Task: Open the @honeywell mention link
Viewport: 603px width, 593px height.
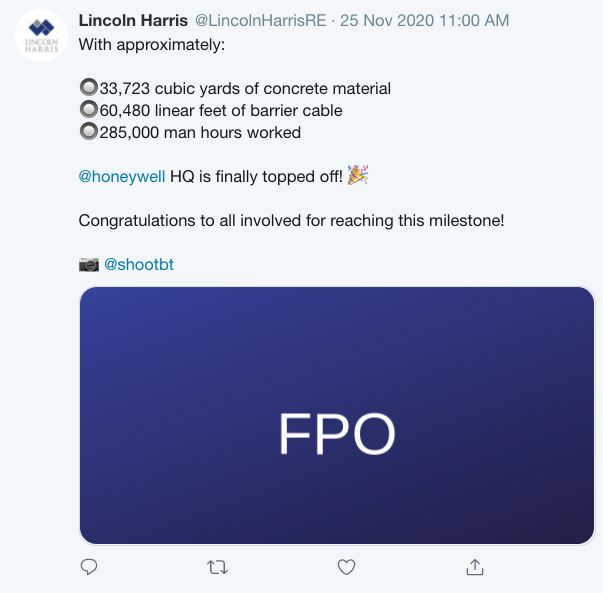Action: [121, 177]
